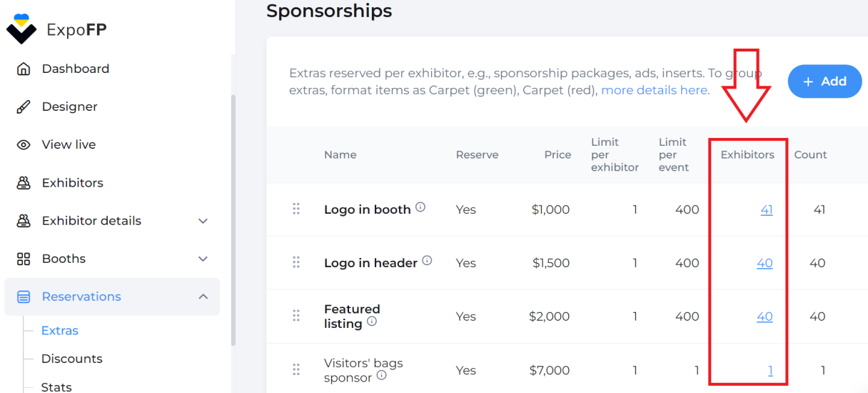The height and width of the screenshot is (393, 868).
Task: Click drag handle for Logo in booth row
Action: click(296, 209)
